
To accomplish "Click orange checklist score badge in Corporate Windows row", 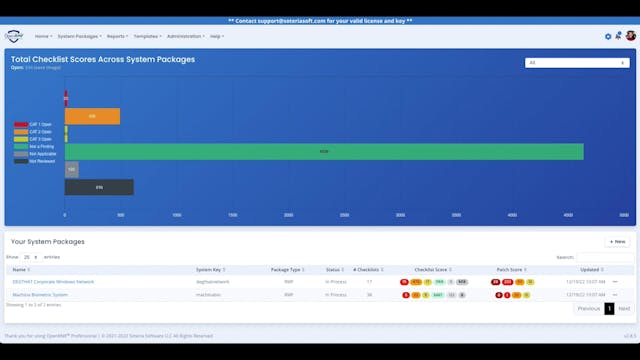I will pos(416,282).
